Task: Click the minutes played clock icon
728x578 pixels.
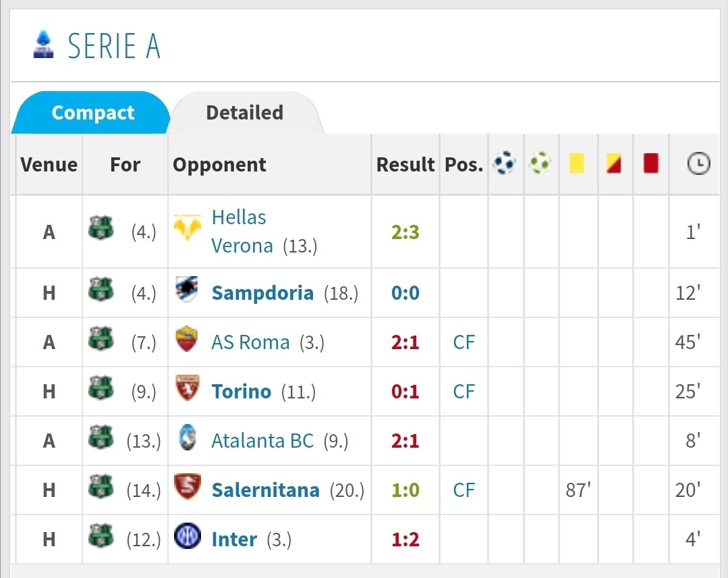Action: 698,163
